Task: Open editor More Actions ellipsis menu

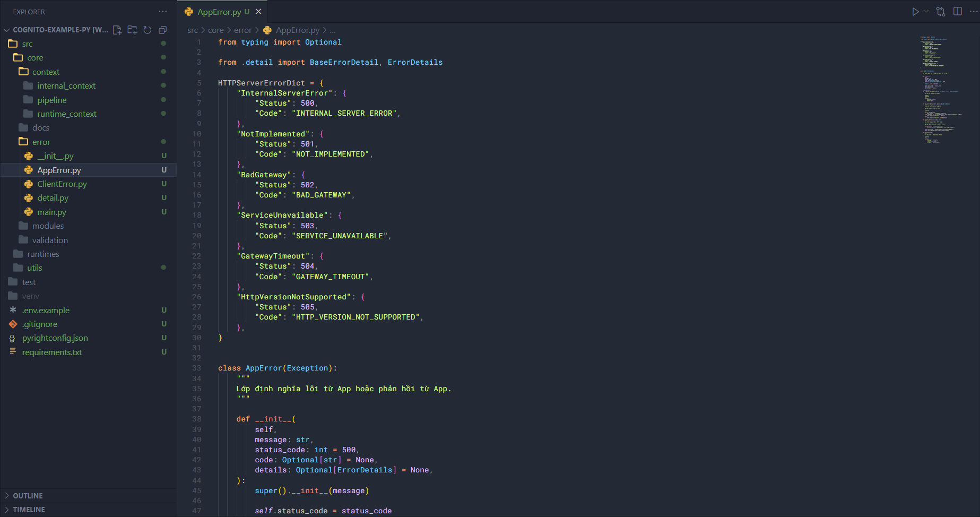Action: click(973, 12)
